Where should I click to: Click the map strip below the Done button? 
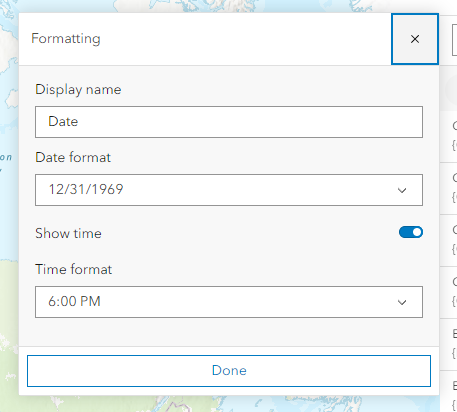pos(229,404)
